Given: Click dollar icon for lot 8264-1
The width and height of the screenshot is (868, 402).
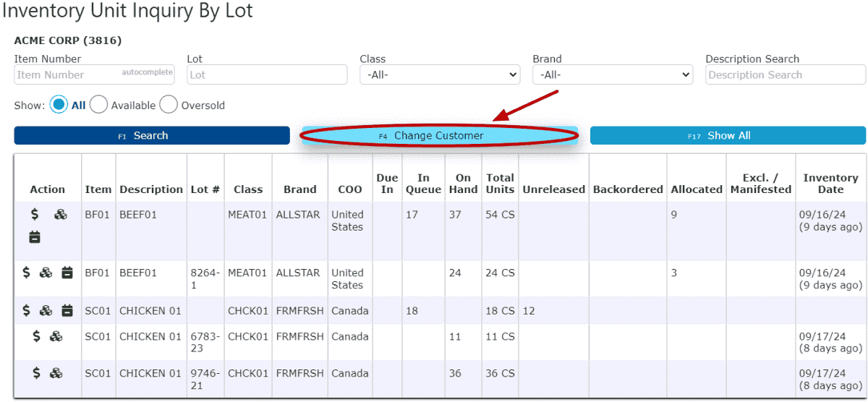Looking at the screenshot, I should (x=26, y=273).
